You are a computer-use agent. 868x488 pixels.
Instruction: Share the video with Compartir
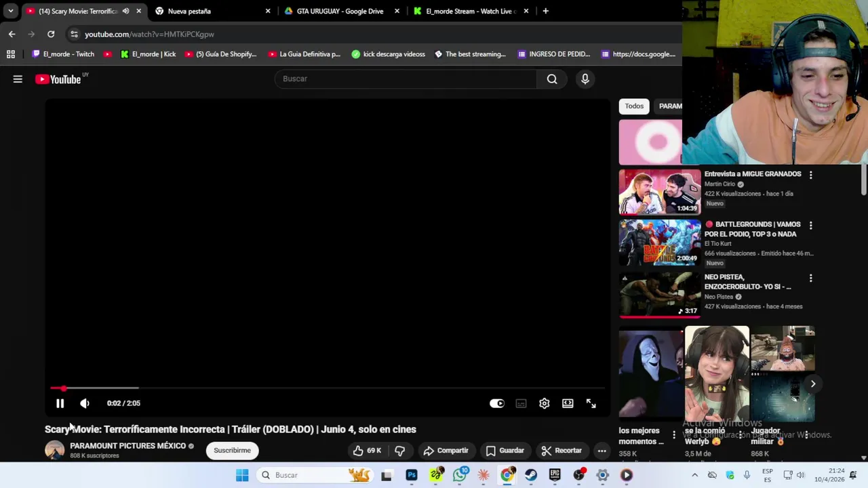coord(446,451)
